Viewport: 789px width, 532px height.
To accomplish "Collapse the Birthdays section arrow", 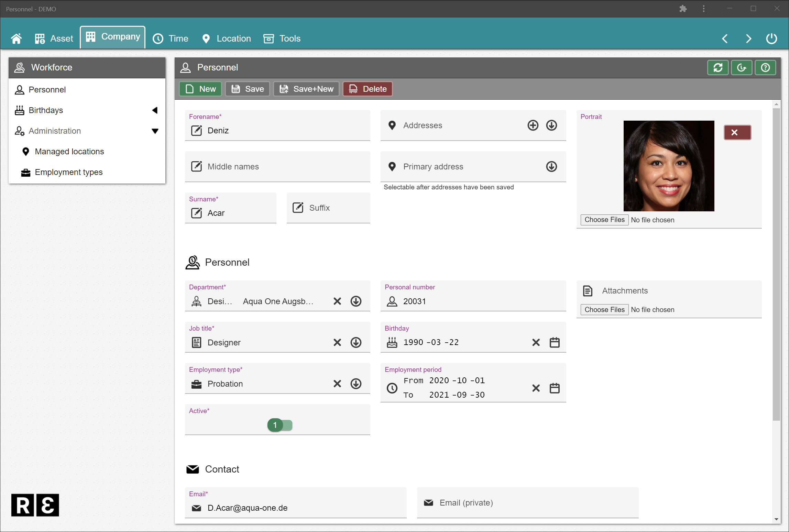I will pos(155,110).
